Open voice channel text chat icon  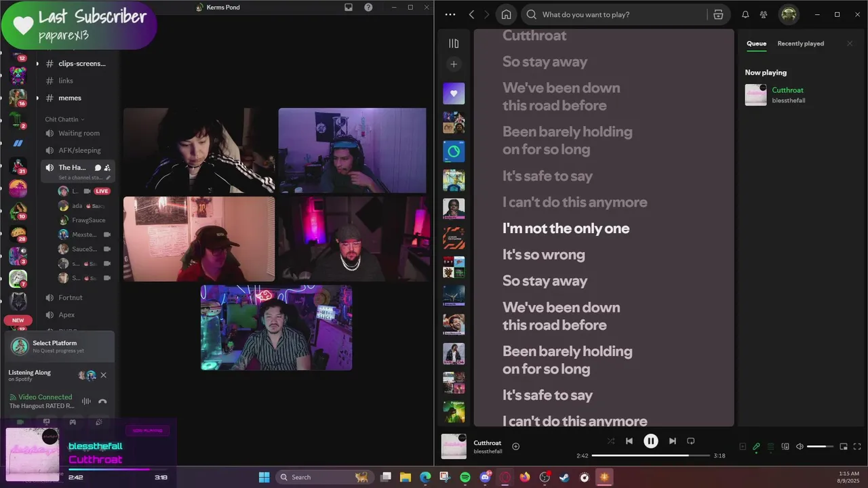[x=98, y=167]
